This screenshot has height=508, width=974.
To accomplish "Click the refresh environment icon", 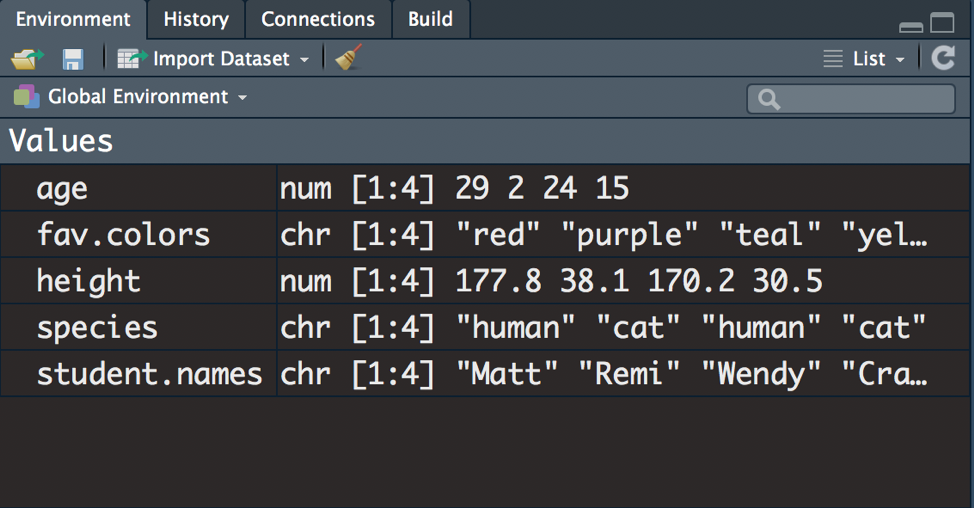I will pos(943,58).
